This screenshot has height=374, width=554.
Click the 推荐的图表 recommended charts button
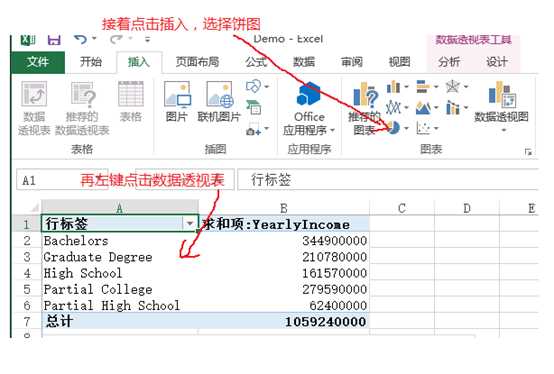365,108
